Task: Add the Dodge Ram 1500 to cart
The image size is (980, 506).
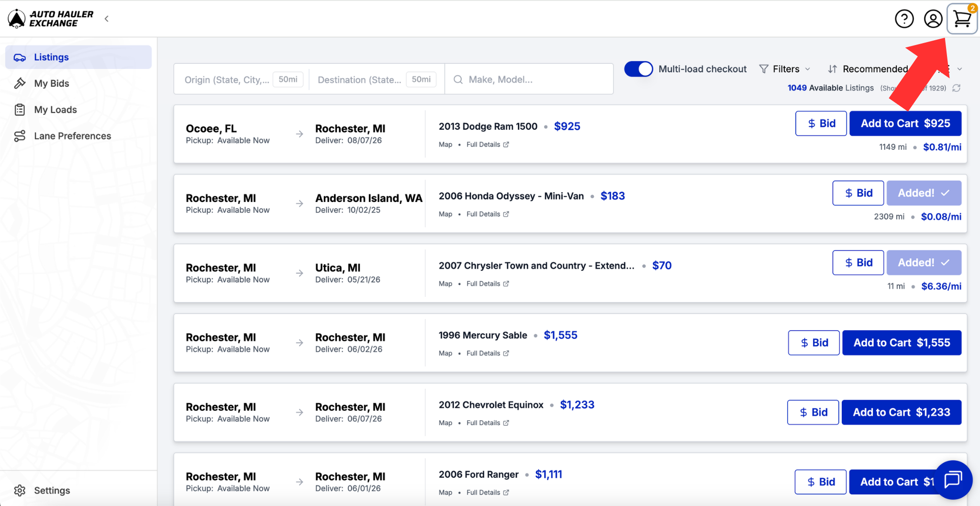Action: [x=905, y=124]
